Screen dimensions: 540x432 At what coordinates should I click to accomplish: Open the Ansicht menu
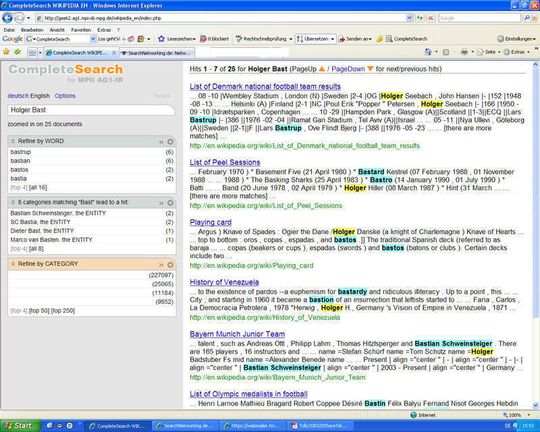coord(57,30)
